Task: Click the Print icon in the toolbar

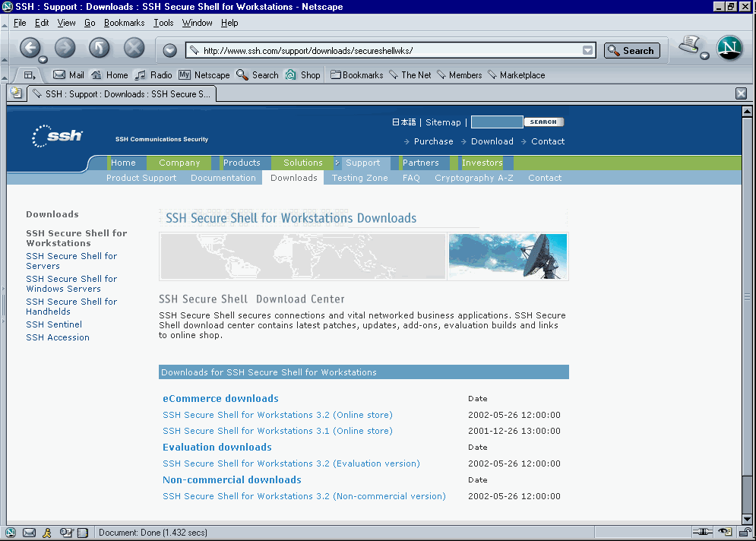Action: 689,46
